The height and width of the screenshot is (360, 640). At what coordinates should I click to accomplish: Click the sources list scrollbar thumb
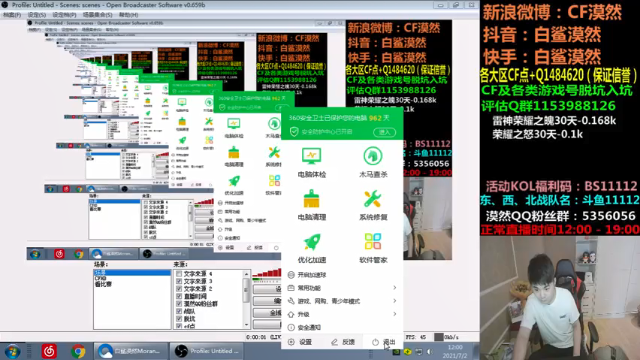(x=246, y=290)
